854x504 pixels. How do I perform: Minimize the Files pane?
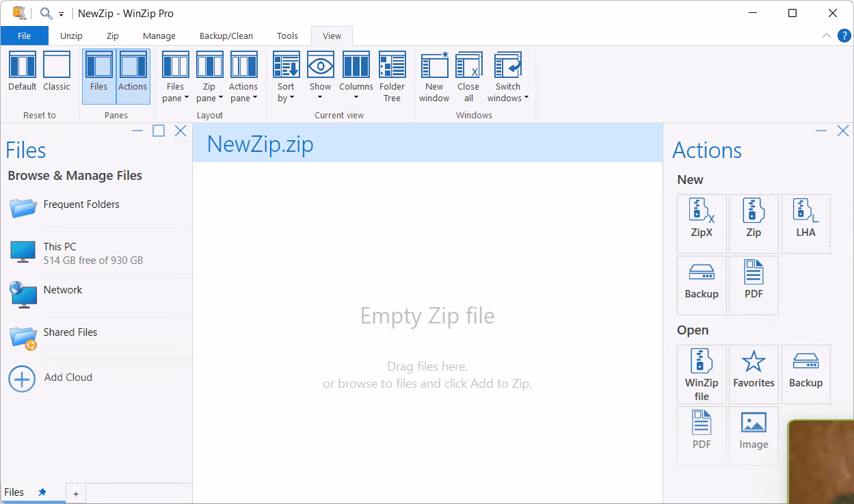137,131
